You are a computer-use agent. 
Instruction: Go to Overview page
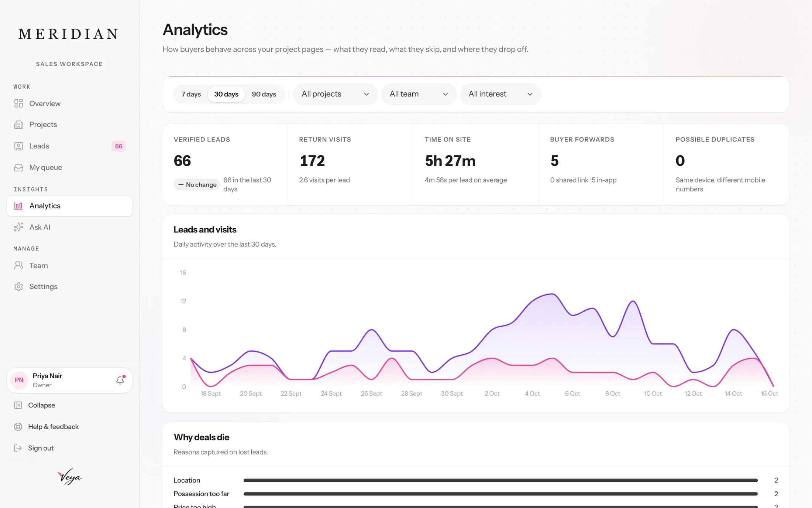point(69,103)
